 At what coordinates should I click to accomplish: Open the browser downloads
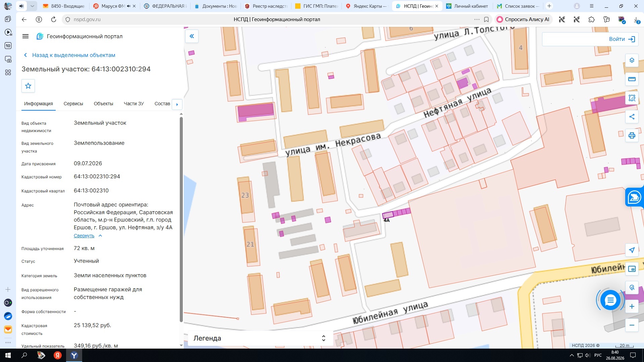pos(636,19)
